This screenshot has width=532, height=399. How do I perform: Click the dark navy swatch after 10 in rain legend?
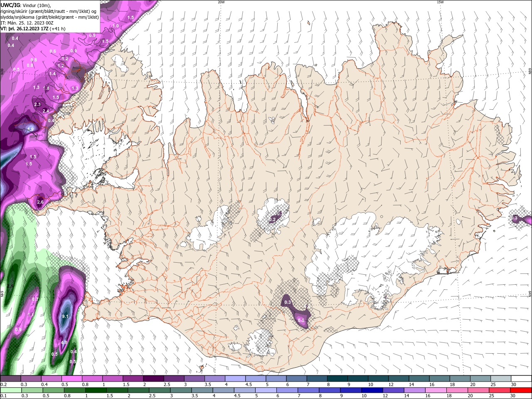coord(372,390)
